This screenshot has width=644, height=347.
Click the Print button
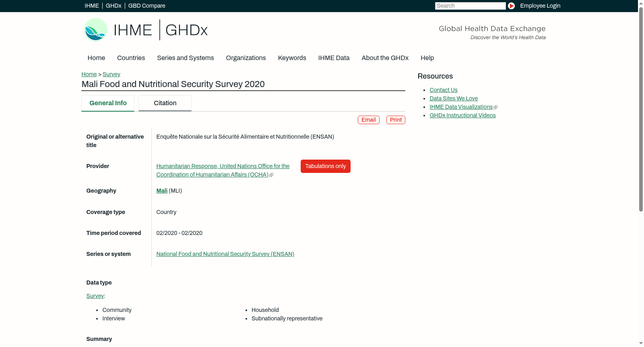(x=396, y=120)
